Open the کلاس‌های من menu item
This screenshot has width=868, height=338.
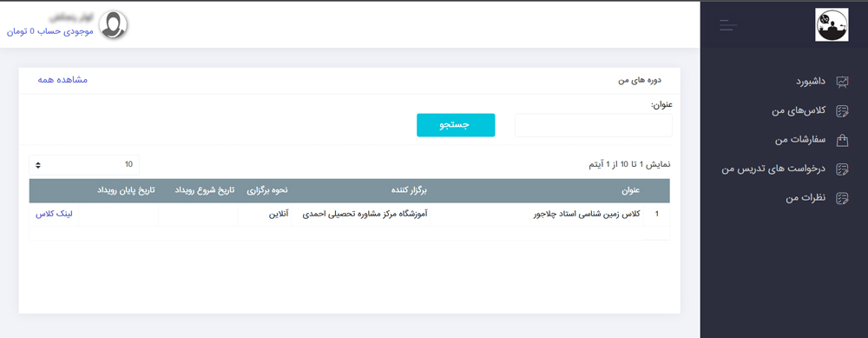click(x=799, y=111)
